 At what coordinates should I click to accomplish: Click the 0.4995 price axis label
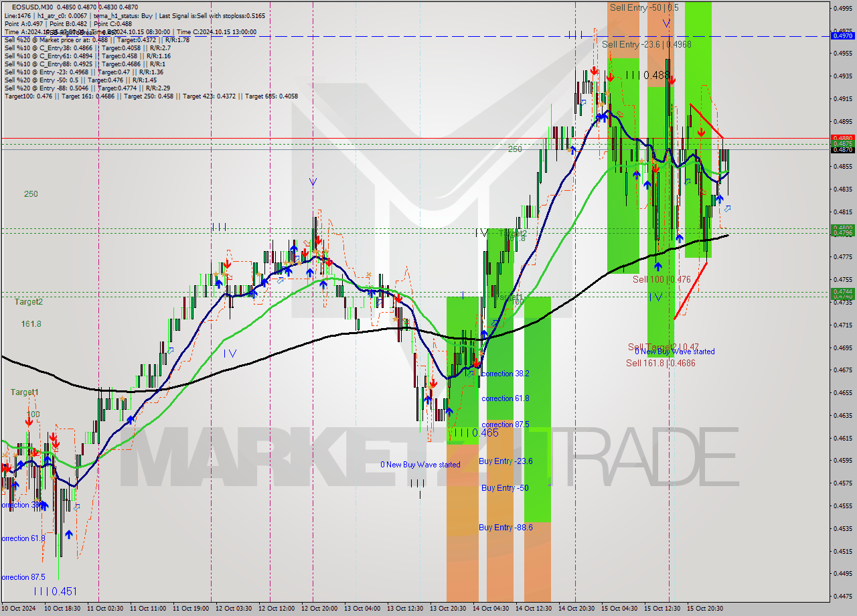[x=842, y=8]
